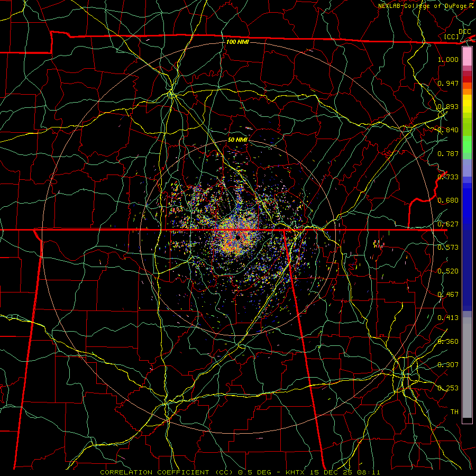Click the 0.840 scale value
The width and height of the screenshot is (476, 476).
(x=448, y=130)
